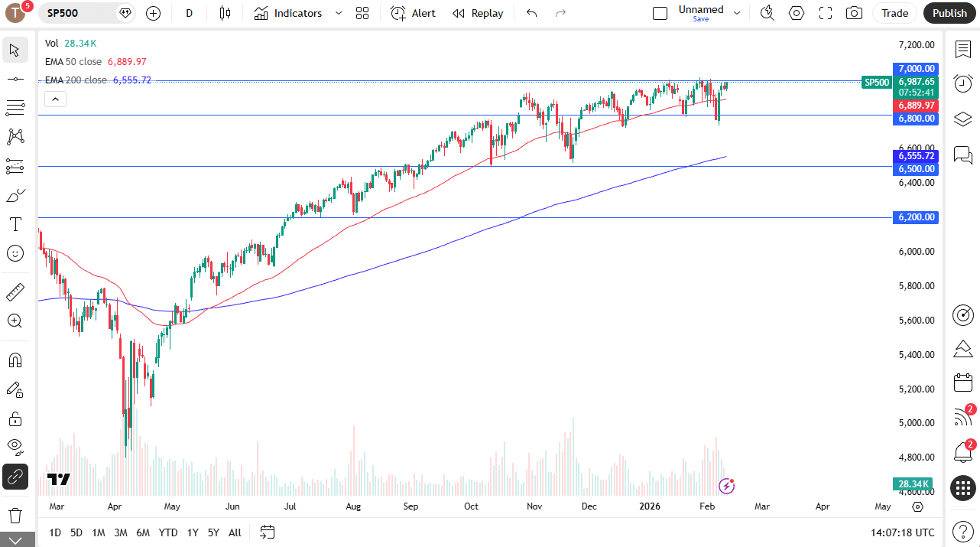The width and height of the screenshot is (980, 547).
Task: Select the horizontal line drawing tool
Action: [15, 79]
